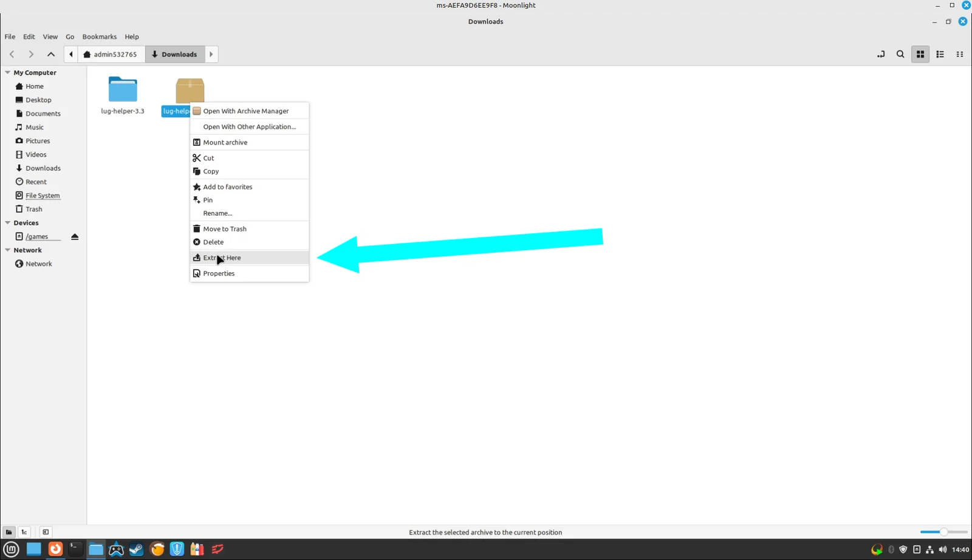
Task: Toggle location entry in the toolbar
Action: (881, 54)
